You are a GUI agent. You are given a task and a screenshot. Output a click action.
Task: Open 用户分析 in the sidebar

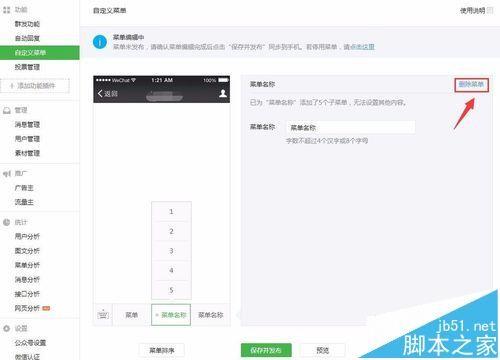[27, 237]
